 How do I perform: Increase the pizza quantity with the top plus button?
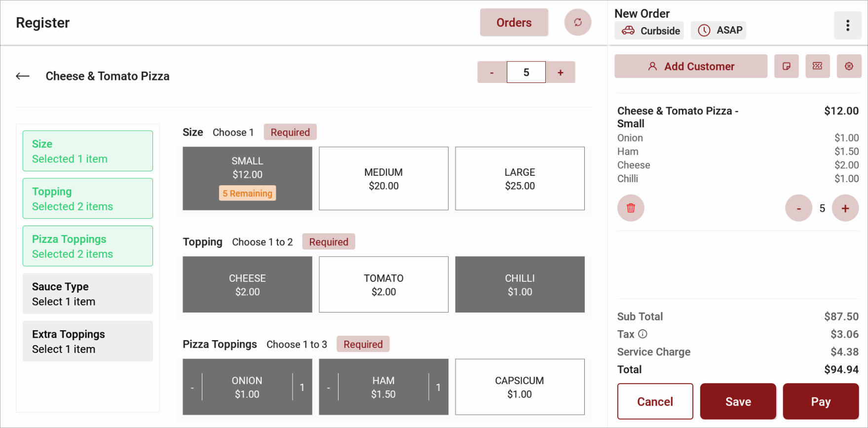[560, 73]
